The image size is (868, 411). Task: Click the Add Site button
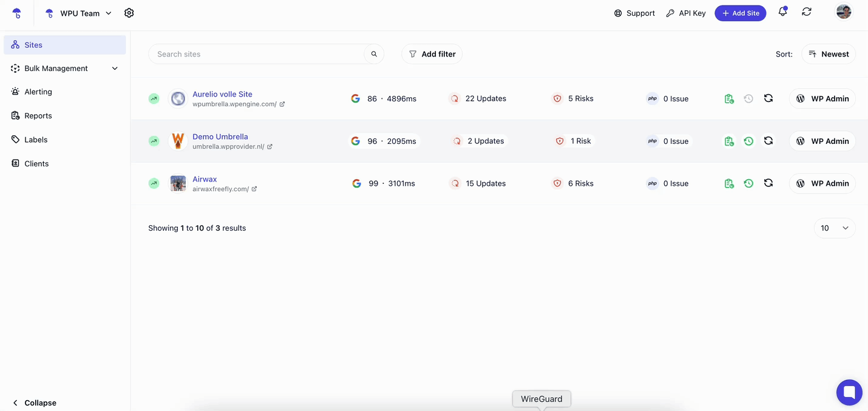click(x=741, y=13)
